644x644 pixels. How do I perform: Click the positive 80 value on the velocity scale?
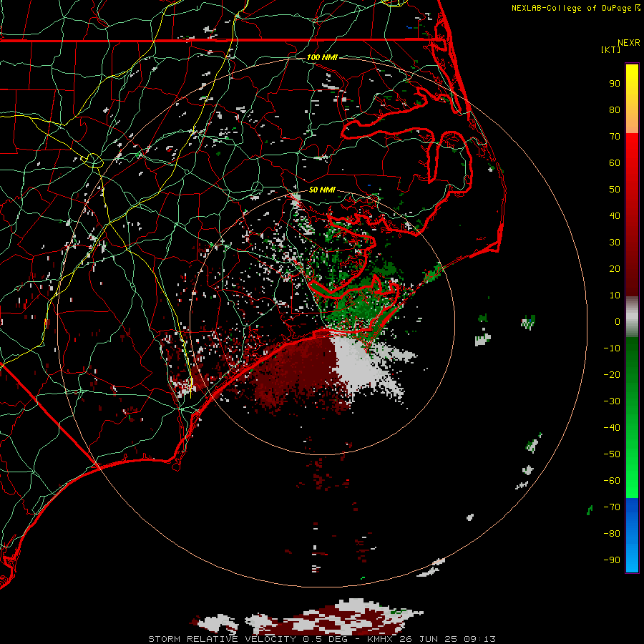[615, 109]
